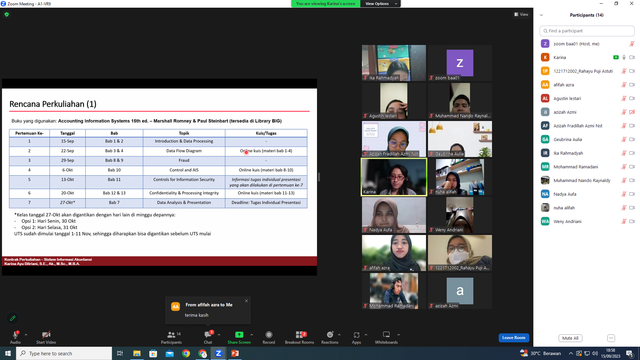Expand share options arrow beside Share Screen

(251, 335)
